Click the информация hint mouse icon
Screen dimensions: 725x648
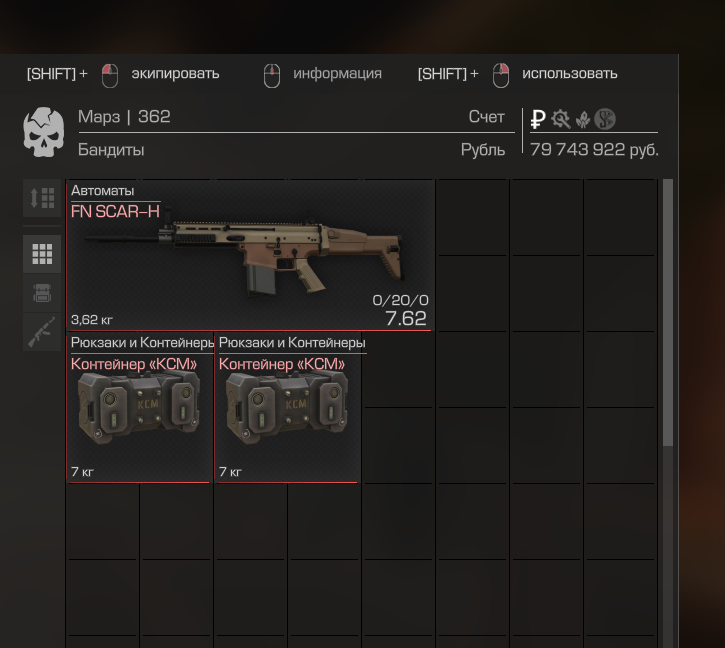[x=272, y=75]
